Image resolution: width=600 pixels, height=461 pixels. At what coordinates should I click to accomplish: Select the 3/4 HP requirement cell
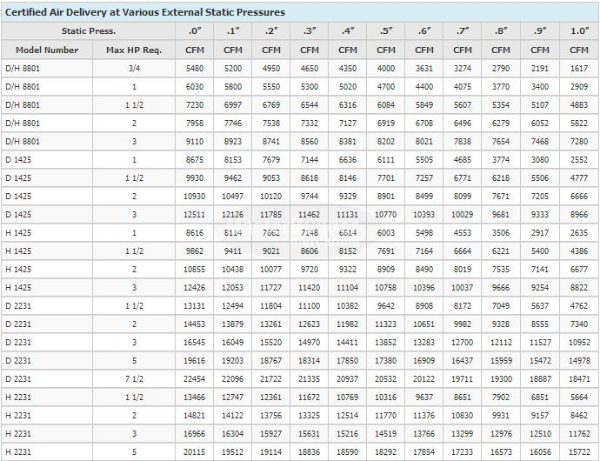[133, 67]
